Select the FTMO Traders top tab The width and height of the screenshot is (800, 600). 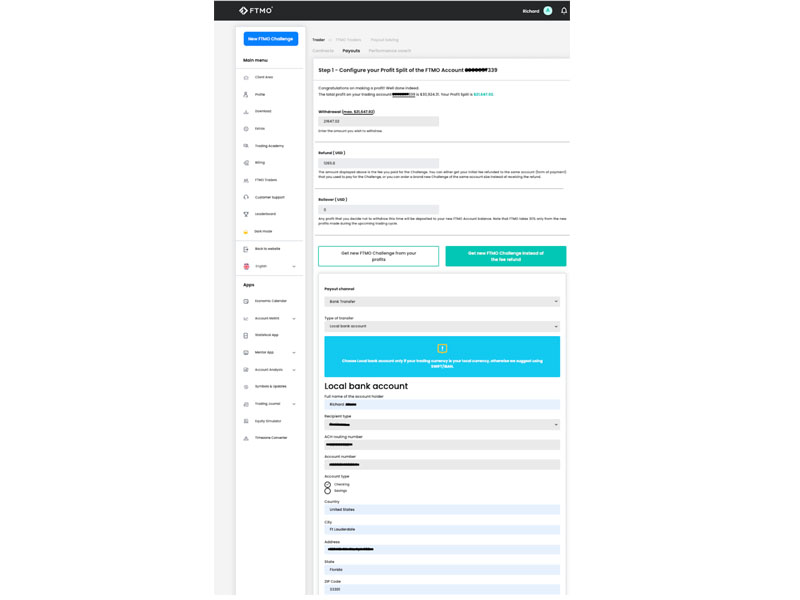(348, 39)
